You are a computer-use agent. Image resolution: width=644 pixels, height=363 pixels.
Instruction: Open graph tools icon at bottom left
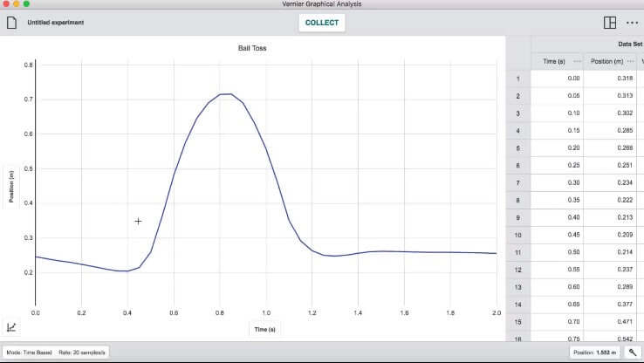(x=12, y=327)
